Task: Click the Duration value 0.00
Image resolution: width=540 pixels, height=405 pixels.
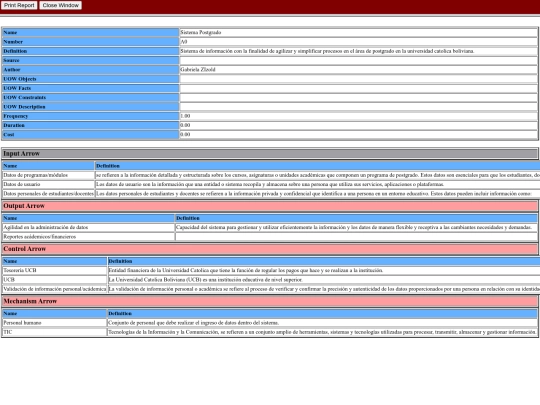Action: pyautogui.click(x=185, y=125)
